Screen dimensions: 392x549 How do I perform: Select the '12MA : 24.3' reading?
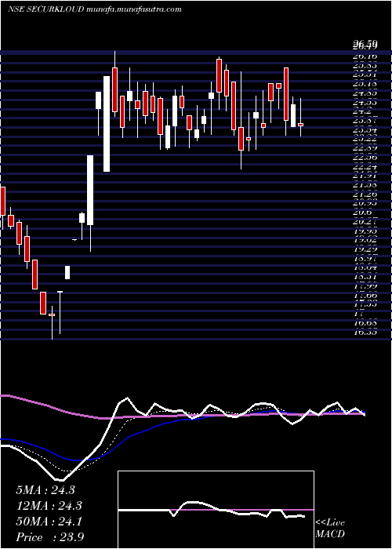coord(49,506)
